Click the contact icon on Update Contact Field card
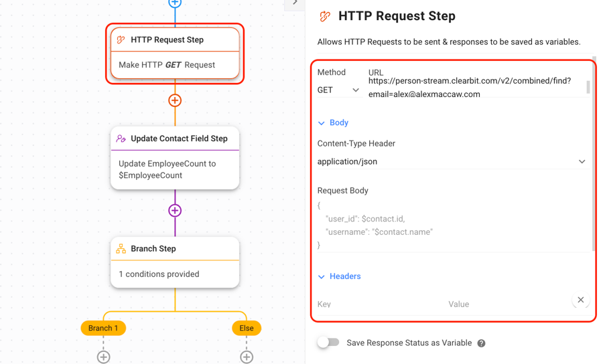This screenshot has width=603, height=364. pos(121,139)
